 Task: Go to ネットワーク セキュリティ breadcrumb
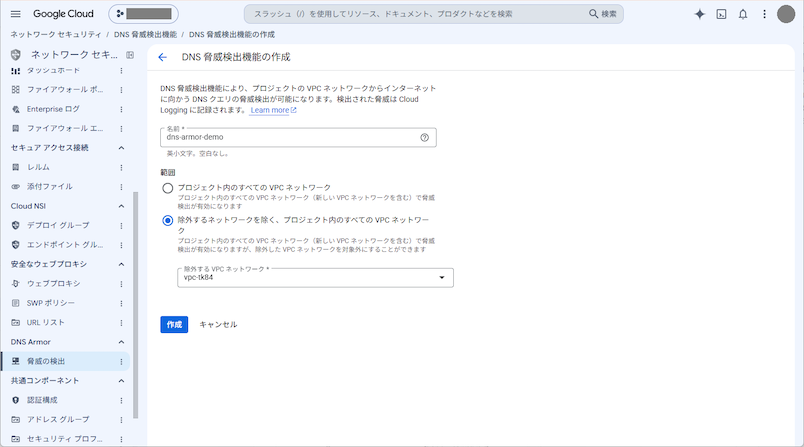point(56,34)
